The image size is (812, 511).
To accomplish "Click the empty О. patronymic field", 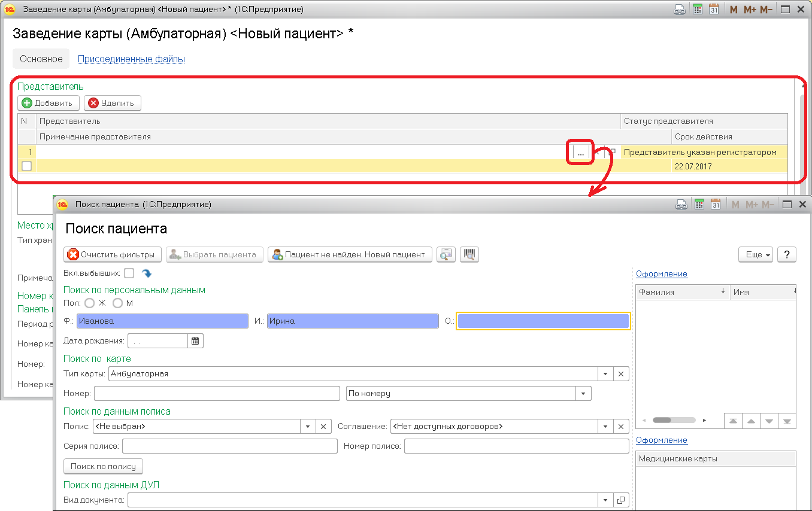I will coord(543,321).
